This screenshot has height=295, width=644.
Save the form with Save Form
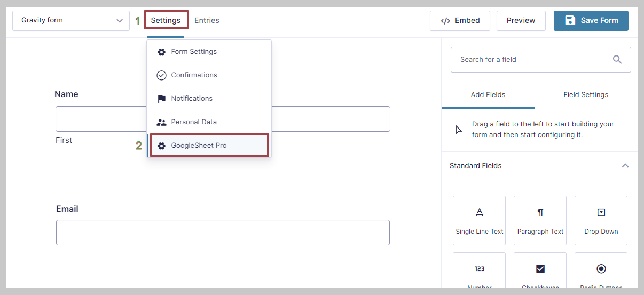pos(591,20)
